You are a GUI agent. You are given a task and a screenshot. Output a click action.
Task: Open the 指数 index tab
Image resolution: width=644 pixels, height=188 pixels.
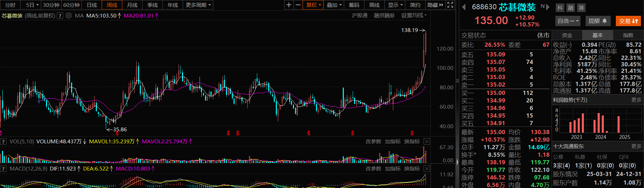pyautogui.click(x=628, y=35)
